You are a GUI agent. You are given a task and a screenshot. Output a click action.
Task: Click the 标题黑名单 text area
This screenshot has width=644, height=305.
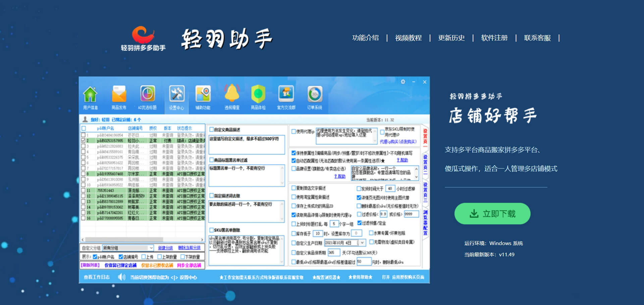pos(247,175)
